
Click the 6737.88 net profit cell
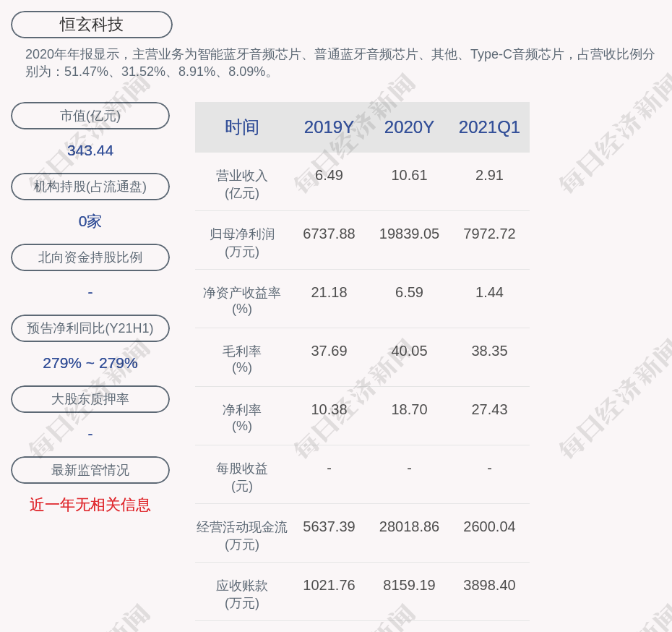[x=329, y=234]
